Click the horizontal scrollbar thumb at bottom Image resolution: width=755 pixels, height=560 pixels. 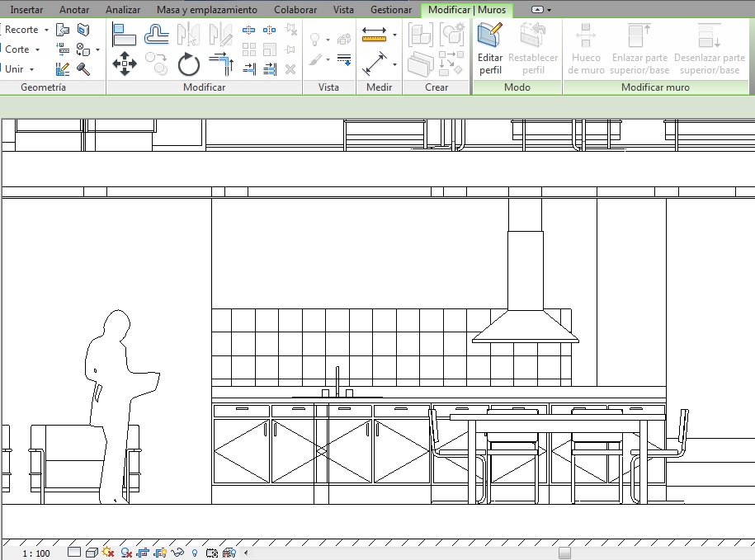pyautogui.click(x=564, y=553)
